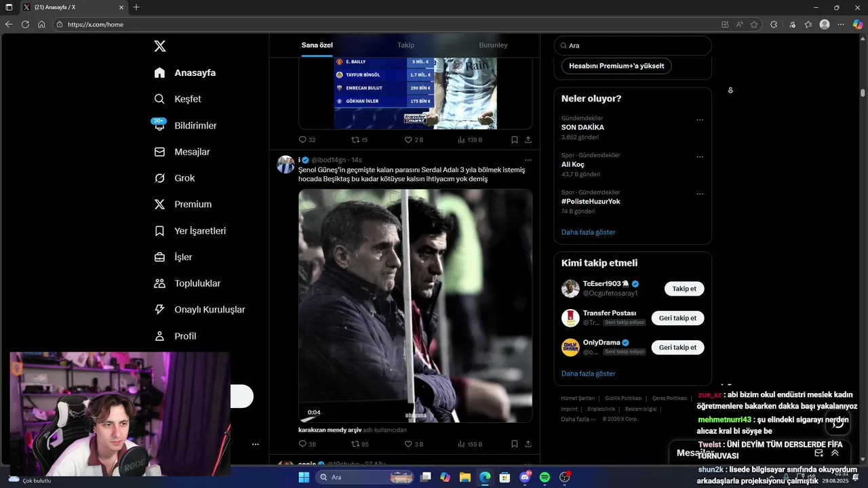Click the X logo in the sidebar
This screenshot has height=488, width=868.
click(159, 46)
